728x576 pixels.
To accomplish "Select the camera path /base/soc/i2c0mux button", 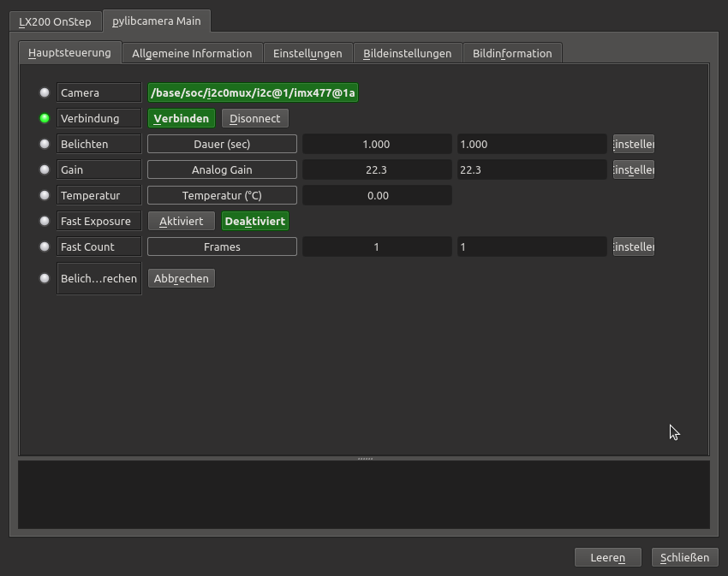I will click(253, 92).
